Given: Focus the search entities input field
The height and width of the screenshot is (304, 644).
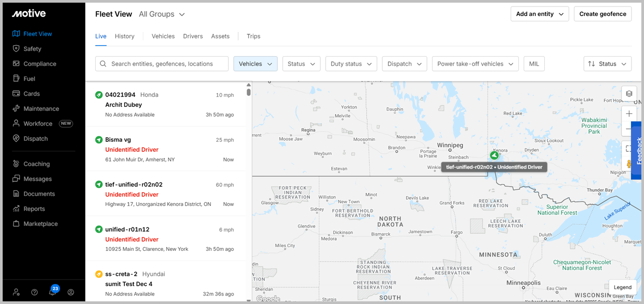Looking at the screenshot, I should click(162, 64).
